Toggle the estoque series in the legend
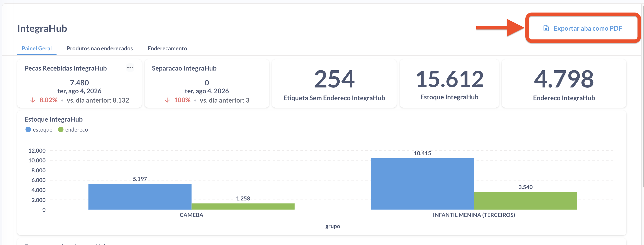 click(39, 130)
